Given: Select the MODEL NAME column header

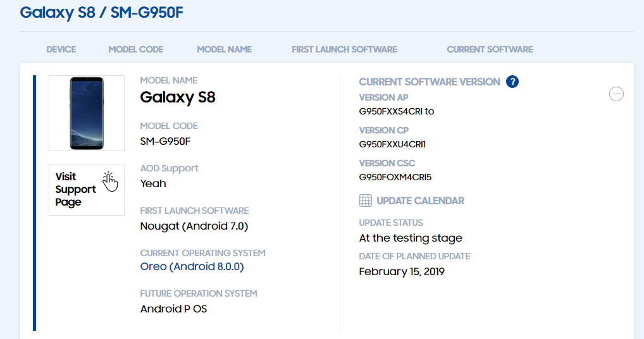Looking at the screenshot, I should [x=224, y=50].
